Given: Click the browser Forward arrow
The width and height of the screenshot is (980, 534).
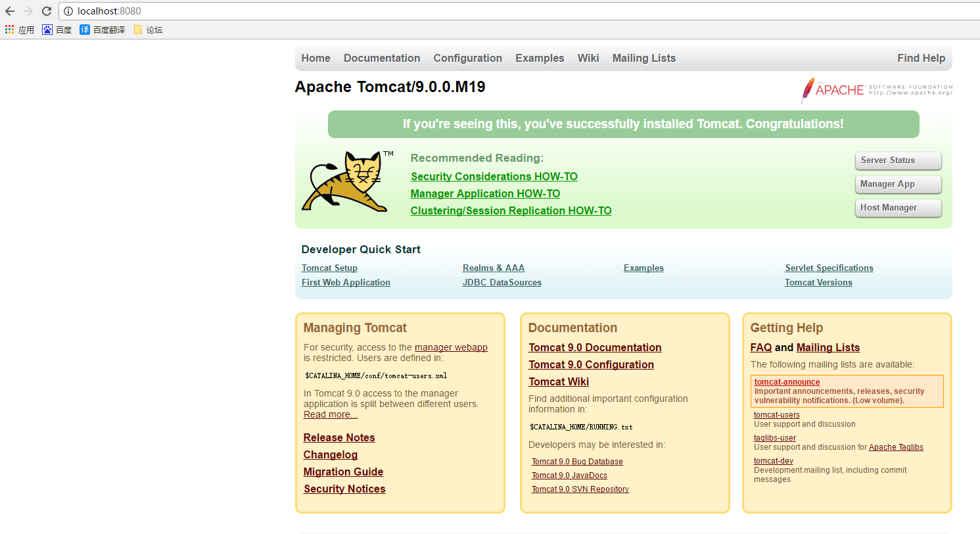Looking at the screenshot, I should (x=28, y=11).
